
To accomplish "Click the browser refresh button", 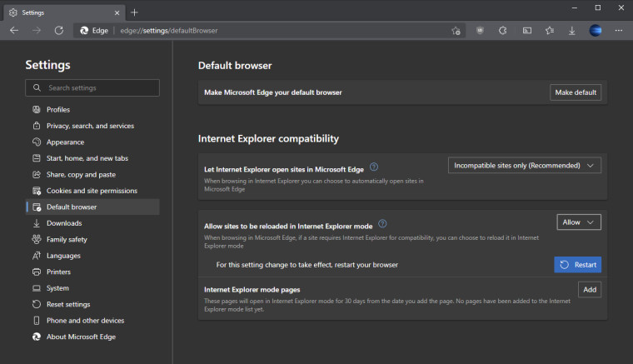I will (x=59, y=30).
